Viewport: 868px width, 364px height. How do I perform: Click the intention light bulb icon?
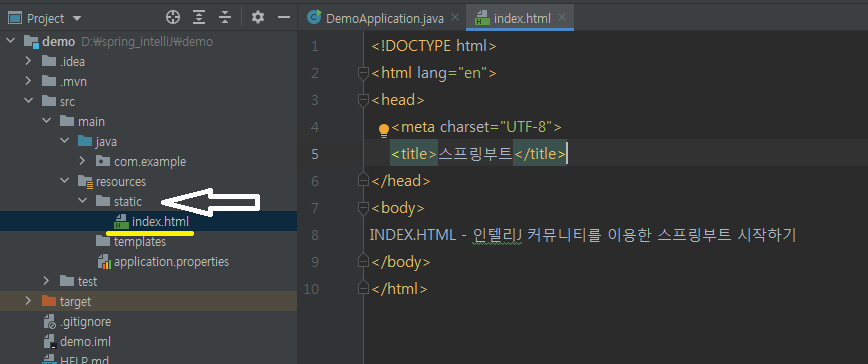(384, 131)
